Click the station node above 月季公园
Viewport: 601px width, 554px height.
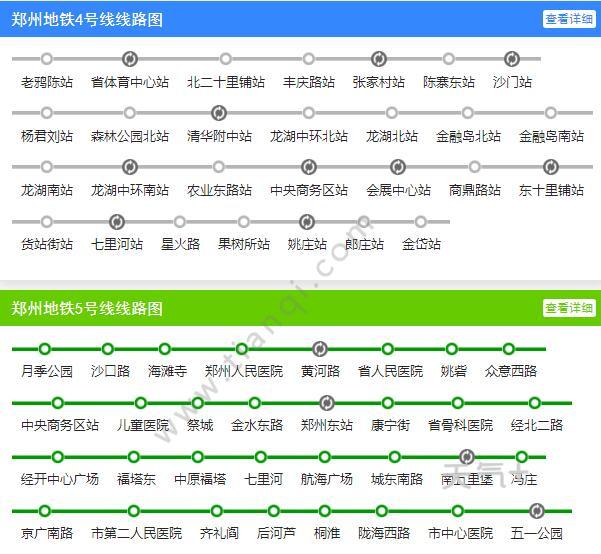(x=45, y=349)
